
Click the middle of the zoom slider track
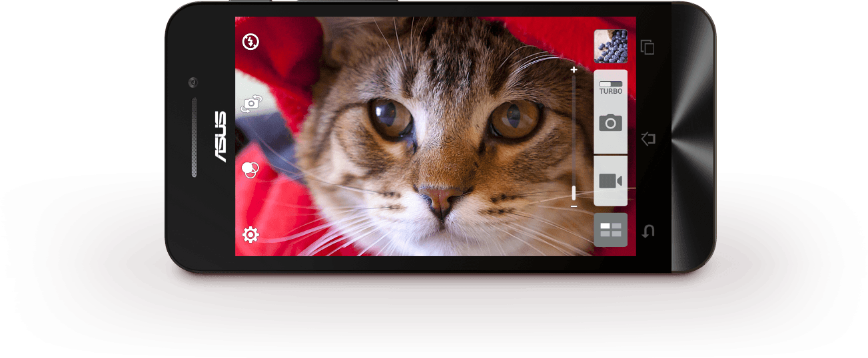(574, 133)
